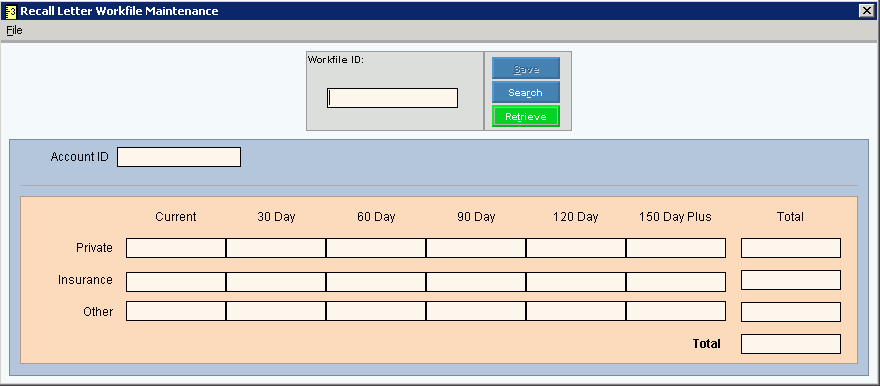Click the Private row Total field
This screenshot has width=880, height=386.
pos(791,248)
